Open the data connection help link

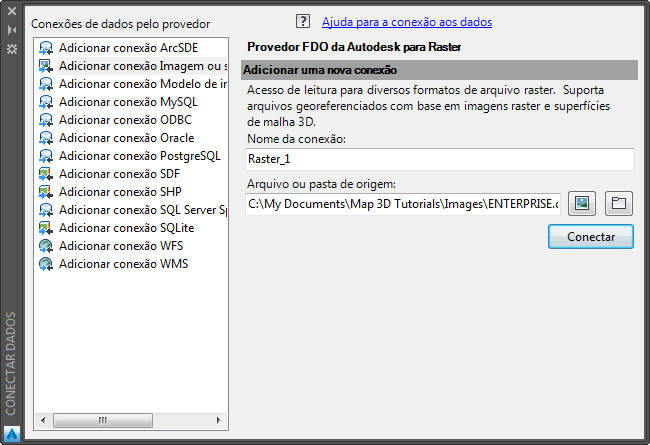tap(407, 21)
